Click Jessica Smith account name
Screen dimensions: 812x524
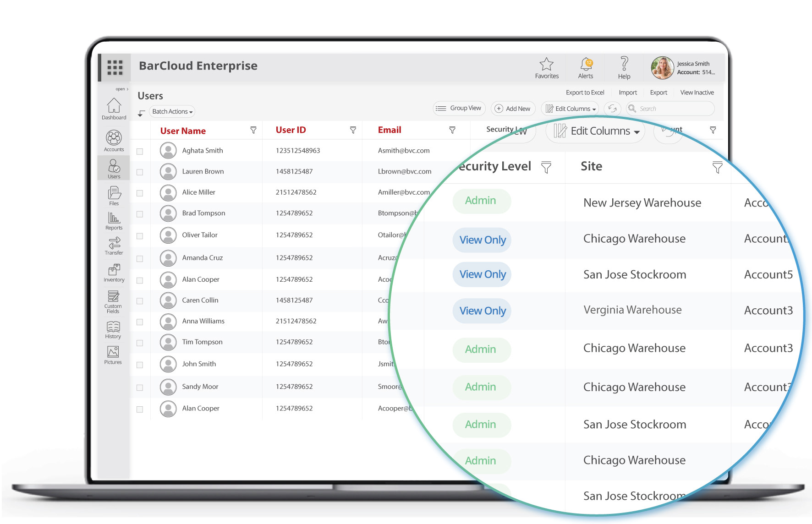(693, 64)
